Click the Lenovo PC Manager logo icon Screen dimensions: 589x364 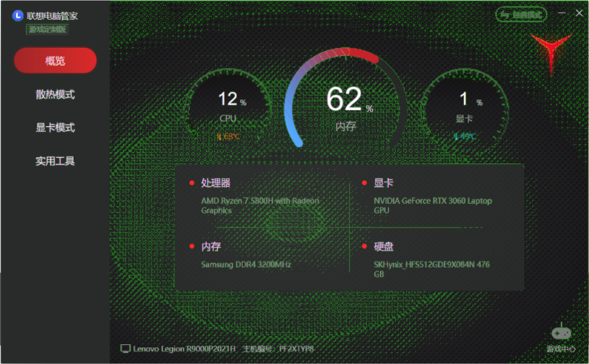[18, 16]
